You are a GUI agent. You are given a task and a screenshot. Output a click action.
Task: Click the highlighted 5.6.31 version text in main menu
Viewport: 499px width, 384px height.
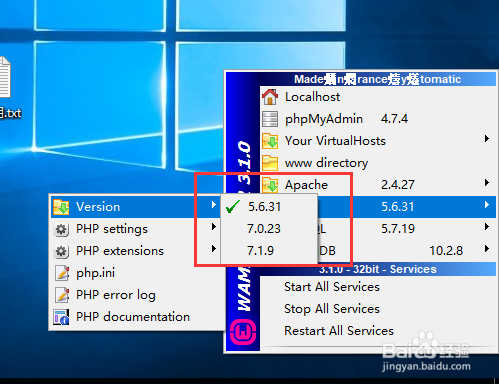click(398, 207)
